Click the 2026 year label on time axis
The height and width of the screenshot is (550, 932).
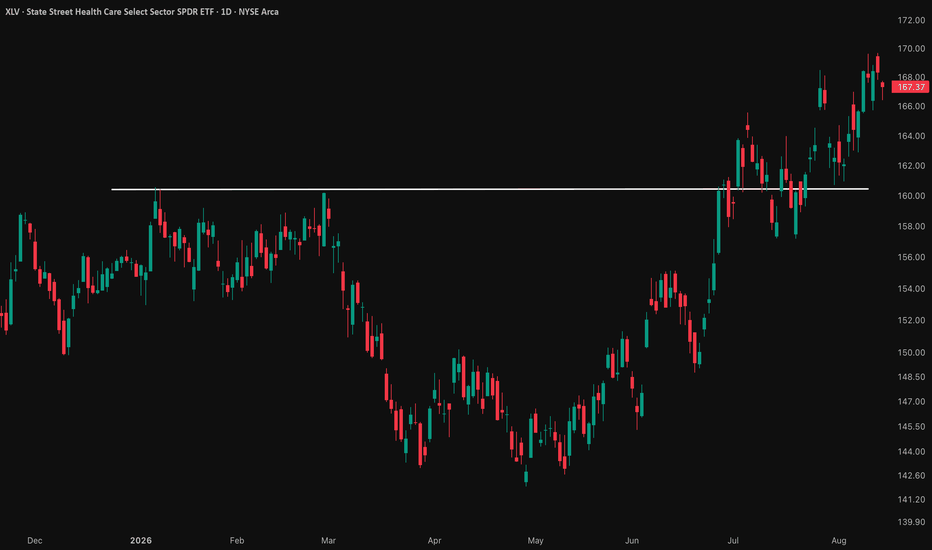click(141, 540)
